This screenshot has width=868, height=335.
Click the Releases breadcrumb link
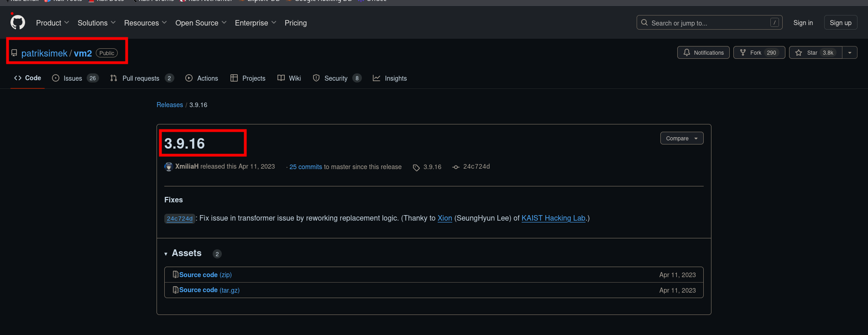coord(169,105)
